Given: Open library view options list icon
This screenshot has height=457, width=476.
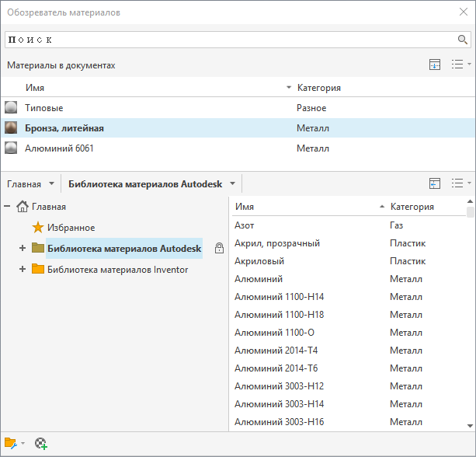Looking at the screenshot, I should tap(460, 183).
